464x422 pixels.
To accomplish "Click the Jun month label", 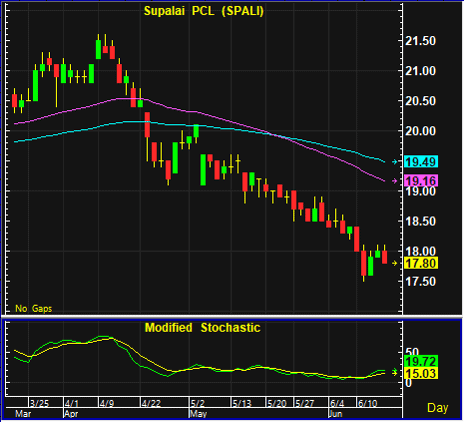I will (335, 414).
